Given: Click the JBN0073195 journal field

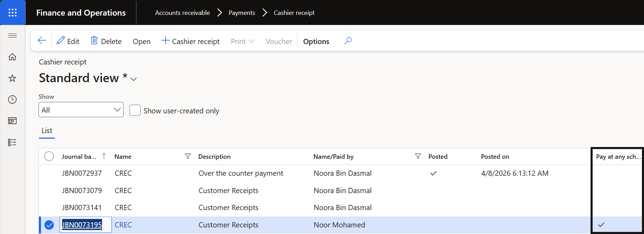Looking at the screenshot, I should pyautogui.click(x=85, y=225).
